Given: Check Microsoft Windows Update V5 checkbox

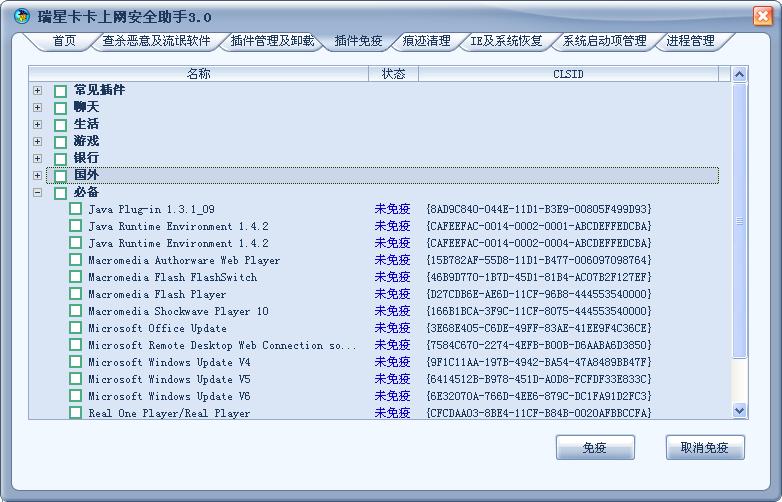Looking at the screenshot, I should point(75,378).
